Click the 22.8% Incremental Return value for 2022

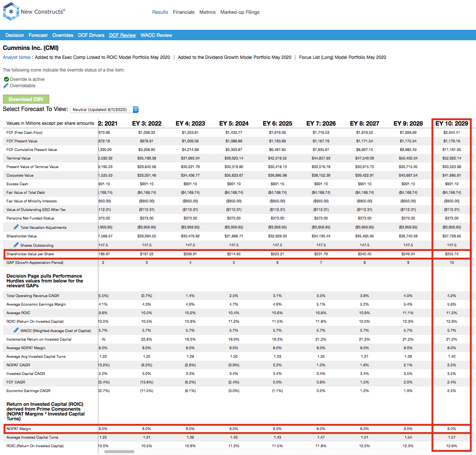147,339
